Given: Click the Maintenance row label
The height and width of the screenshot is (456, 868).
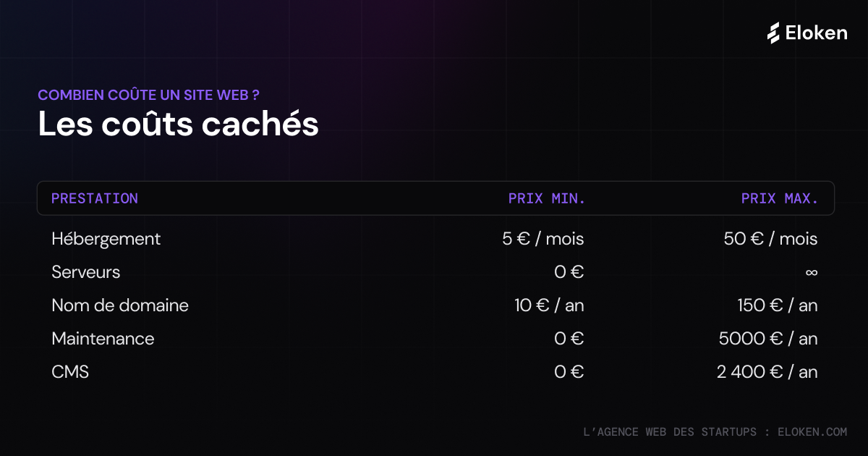Looking at the screenshot, I should [103, 339].
